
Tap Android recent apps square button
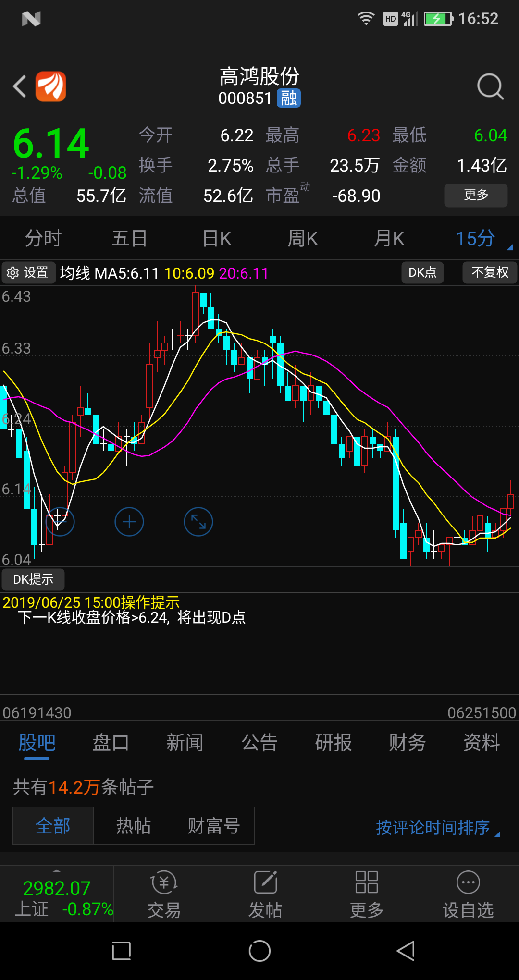[121, 951]
